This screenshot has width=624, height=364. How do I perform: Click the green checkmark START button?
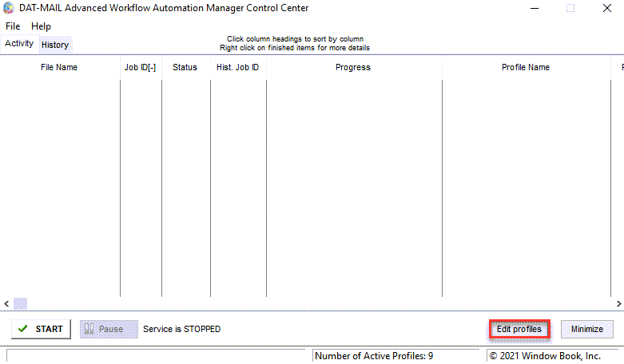click(x=41, y=329)
